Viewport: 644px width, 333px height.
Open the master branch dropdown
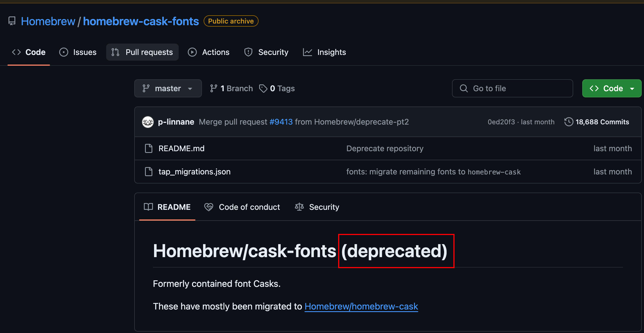coord(168,89)
